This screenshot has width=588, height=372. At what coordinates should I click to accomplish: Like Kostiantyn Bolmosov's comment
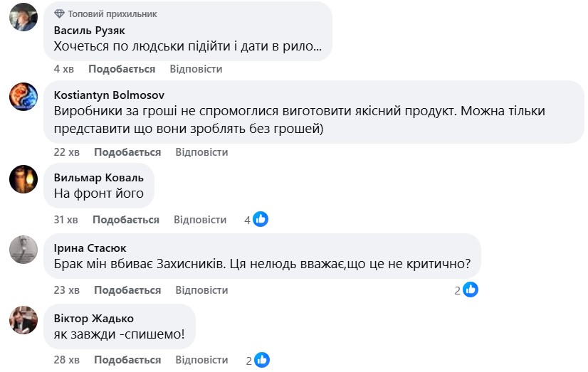click(127, 152)
